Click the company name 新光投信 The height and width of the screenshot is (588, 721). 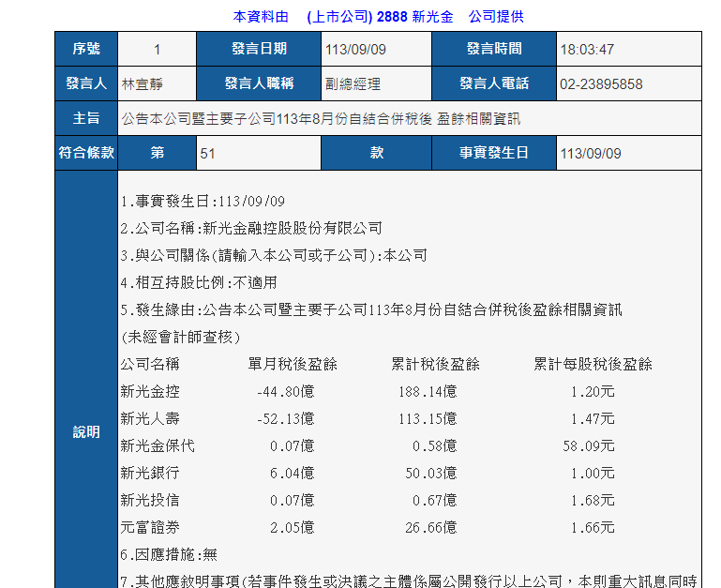pos(149,500)
